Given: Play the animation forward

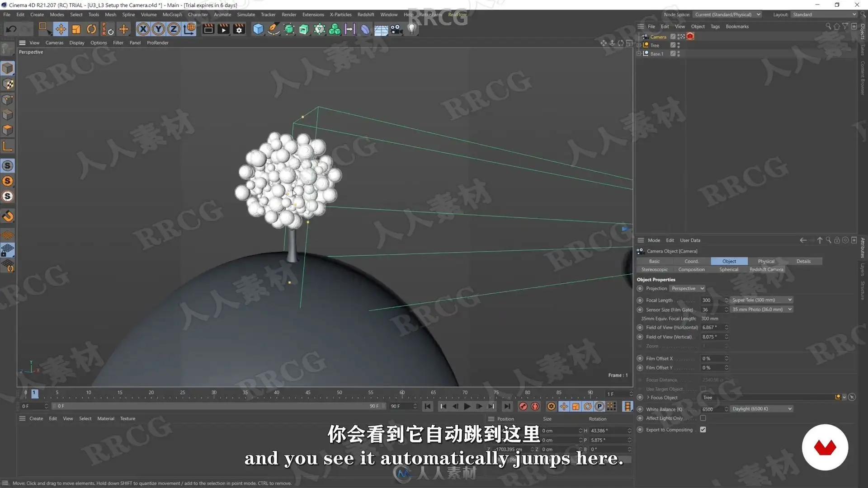Looking at the screenshot, I should [x=467, y=406].
